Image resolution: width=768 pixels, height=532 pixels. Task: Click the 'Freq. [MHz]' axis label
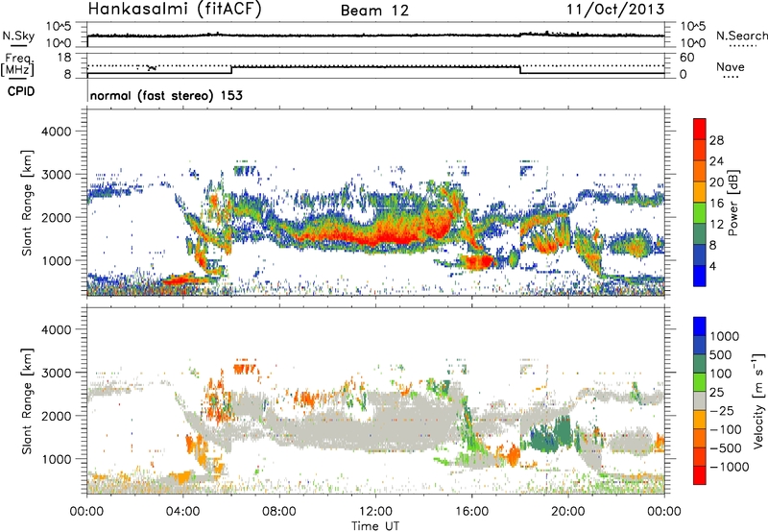point(17,64)
